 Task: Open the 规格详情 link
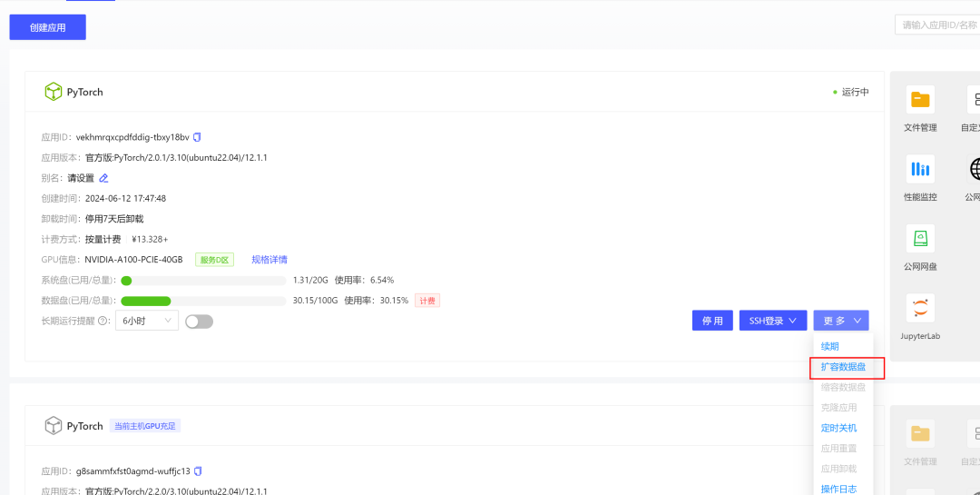[x=269, y=259]
